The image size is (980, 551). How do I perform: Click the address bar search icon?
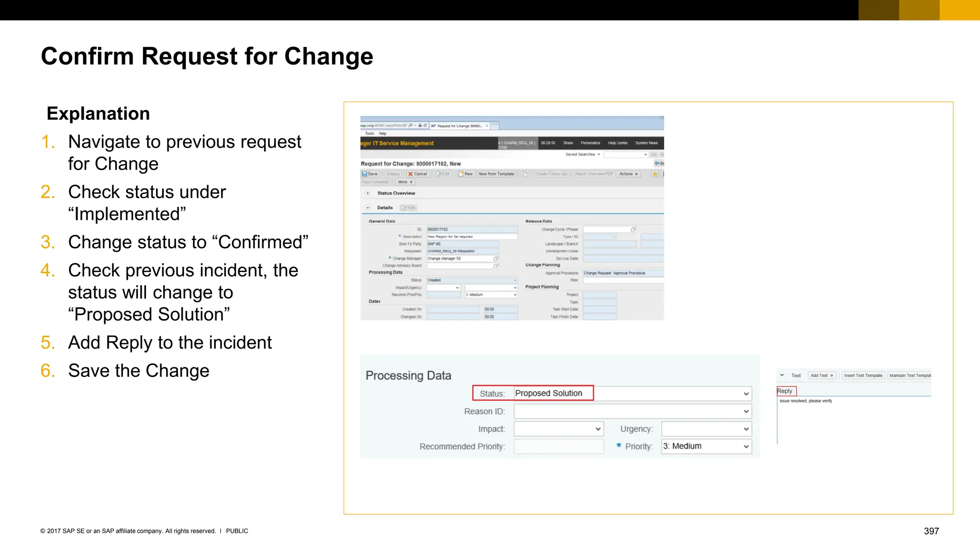click(x=410, y=126)
